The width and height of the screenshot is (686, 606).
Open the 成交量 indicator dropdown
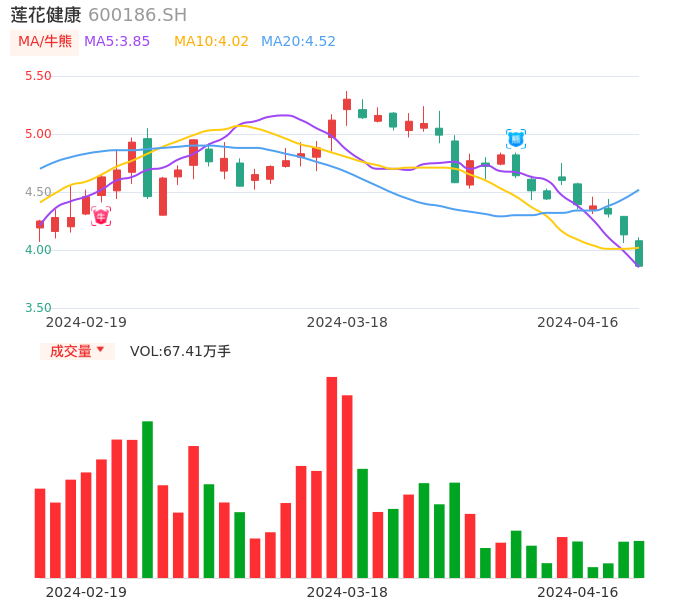pos(77,351)
